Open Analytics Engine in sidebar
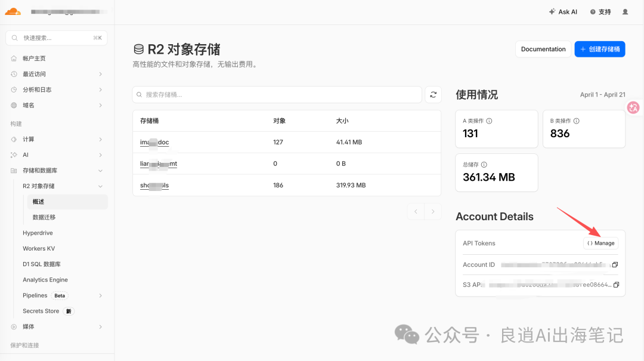644x361 pixels. point(45,280)
